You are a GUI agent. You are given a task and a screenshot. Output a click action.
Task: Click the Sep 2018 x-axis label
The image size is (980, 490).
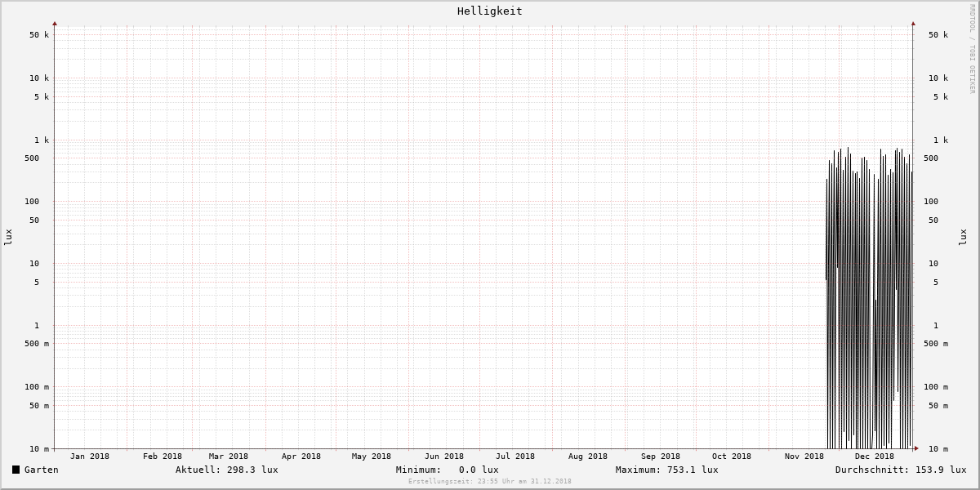click(x=660, y=456)
